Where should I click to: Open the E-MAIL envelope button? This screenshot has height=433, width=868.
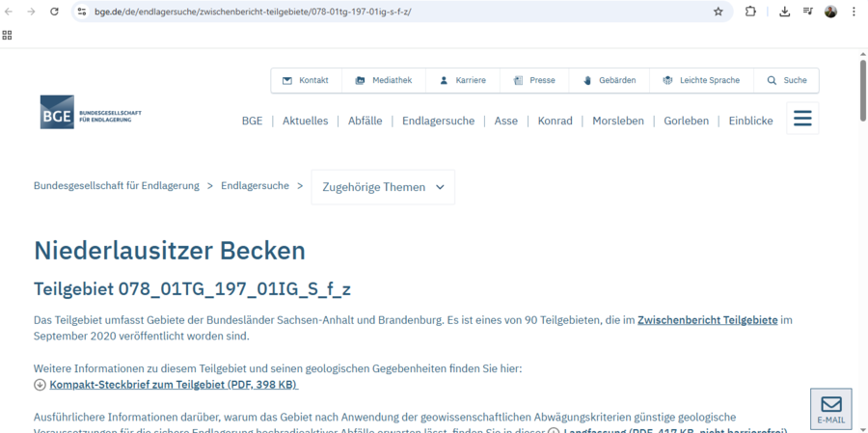pos(830,409)
